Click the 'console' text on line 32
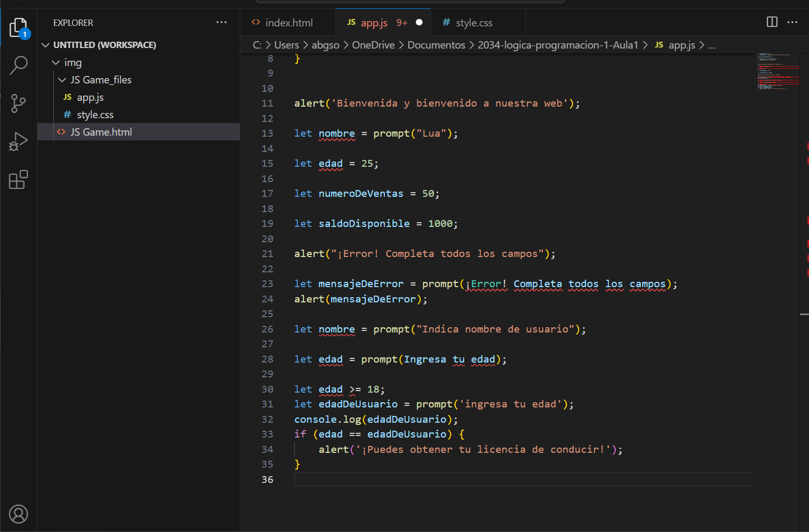 [315, 419]
